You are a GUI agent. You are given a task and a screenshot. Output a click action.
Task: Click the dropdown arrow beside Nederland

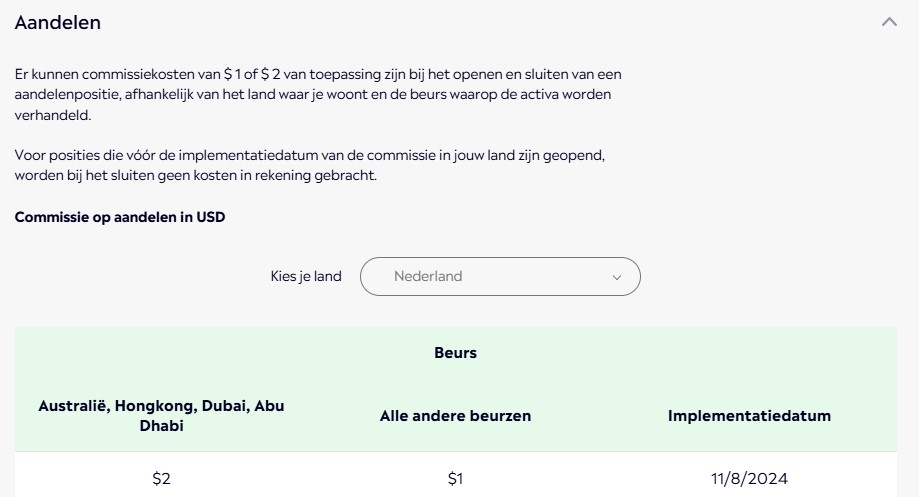click(616, 278)
